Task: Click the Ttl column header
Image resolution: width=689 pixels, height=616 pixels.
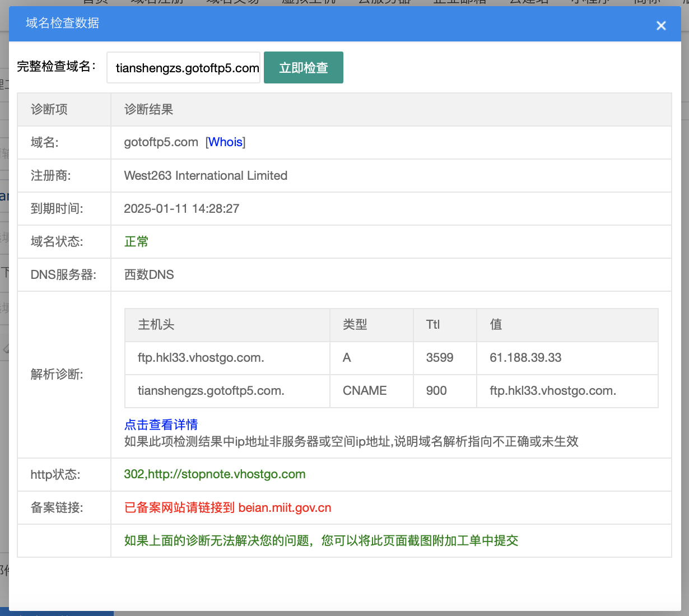Action: click(433, 325)
